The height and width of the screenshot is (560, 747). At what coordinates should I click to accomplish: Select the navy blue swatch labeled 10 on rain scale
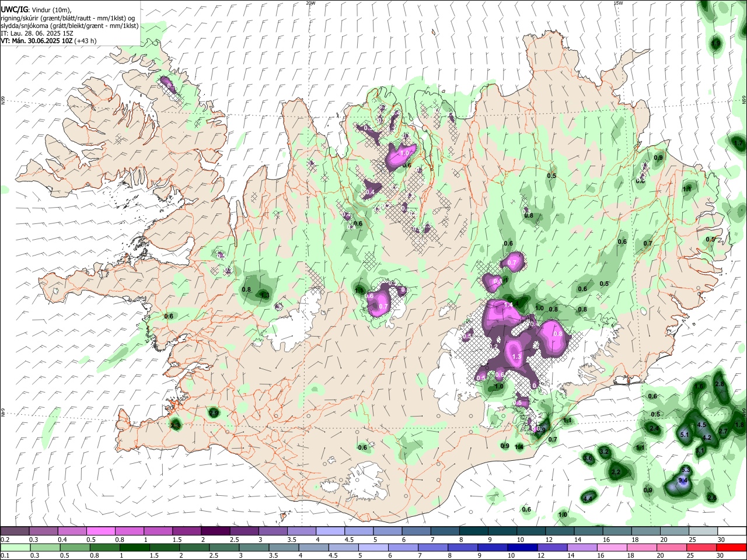(522, 547)
